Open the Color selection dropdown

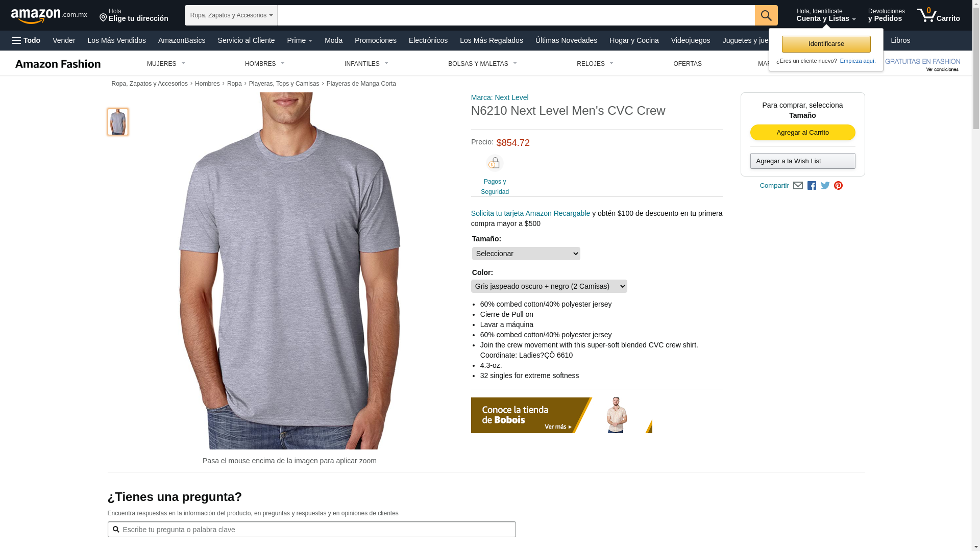point(549,286)
